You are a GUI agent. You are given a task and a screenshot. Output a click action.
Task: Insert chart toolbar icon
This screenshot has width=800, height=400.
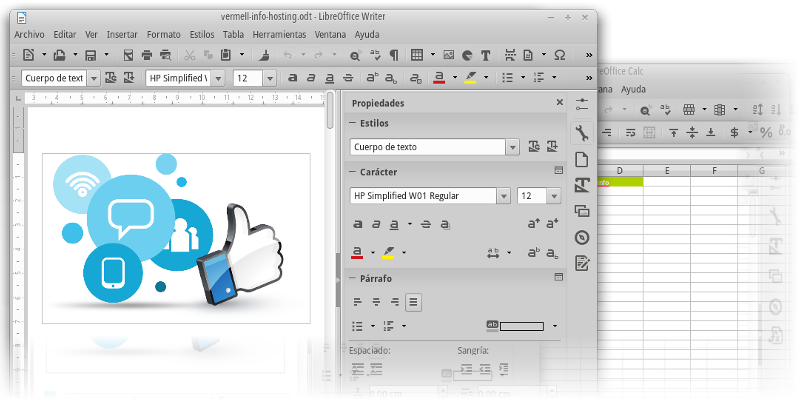click(x=467, y=55)
